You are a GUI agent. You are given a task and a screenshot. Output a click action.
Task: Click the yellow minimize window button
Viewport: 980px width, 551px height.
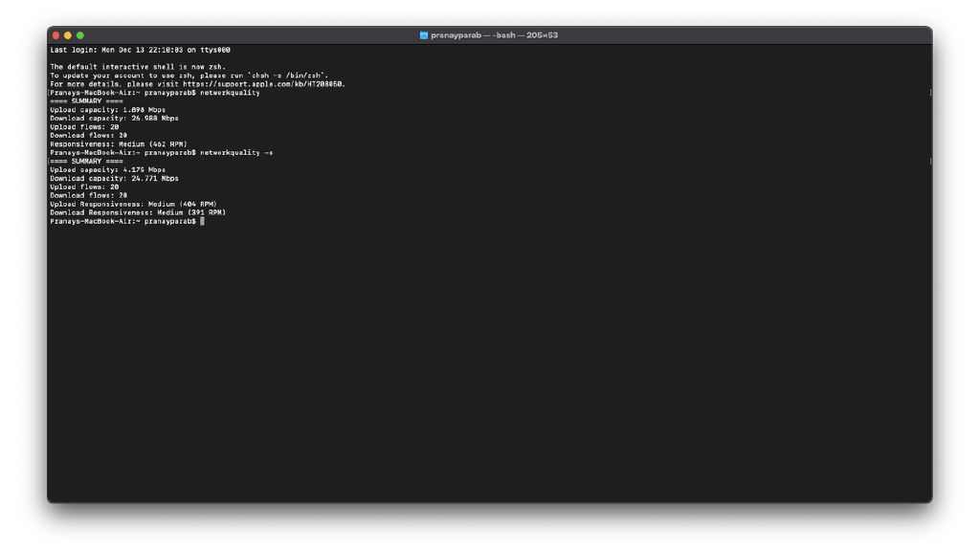pyautogui.click(x=68, y=35)
